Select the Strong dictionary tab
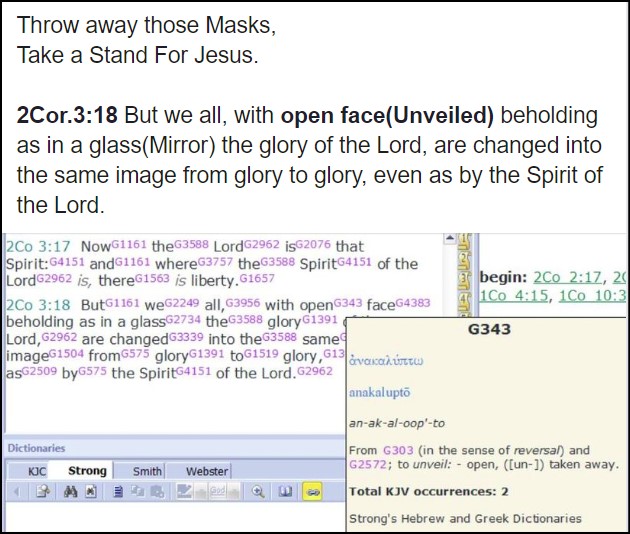The height and width of the screenshot is (534, 630). (87, 471)
